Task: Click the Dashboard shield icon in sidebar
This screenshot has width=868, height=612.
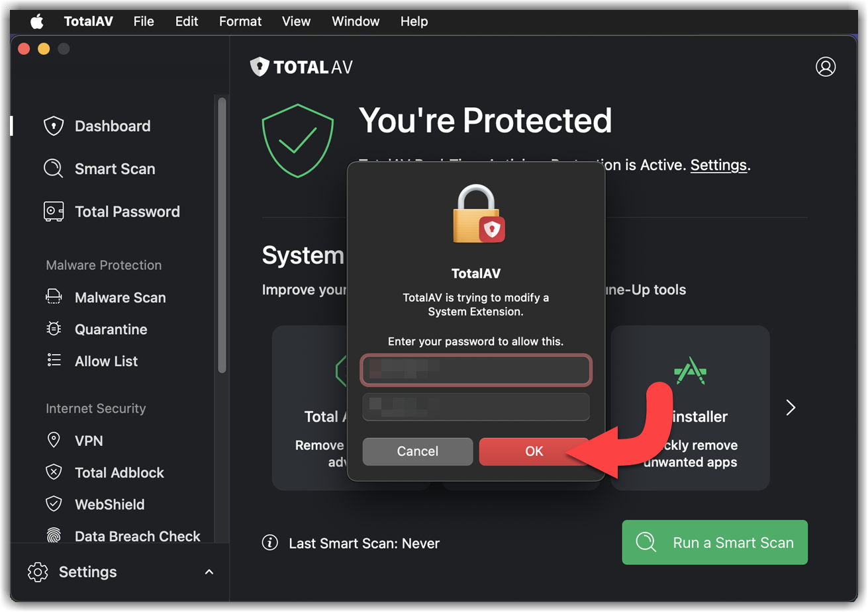Action: click(54, 126)
